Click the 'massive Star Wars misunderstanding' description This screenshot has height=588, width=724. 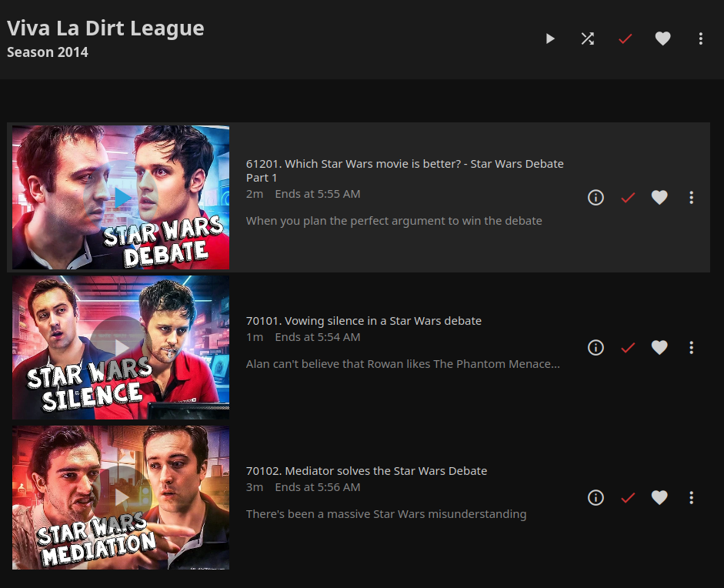[386, 514]
